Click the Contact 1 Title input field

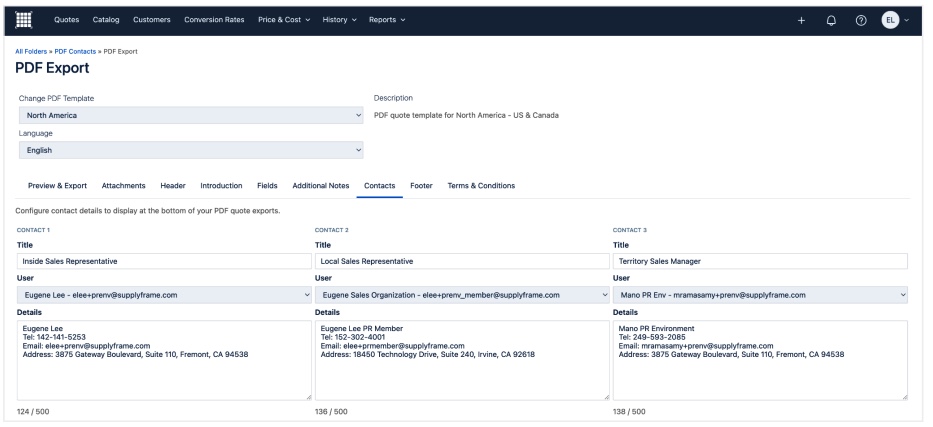point(164,261)
